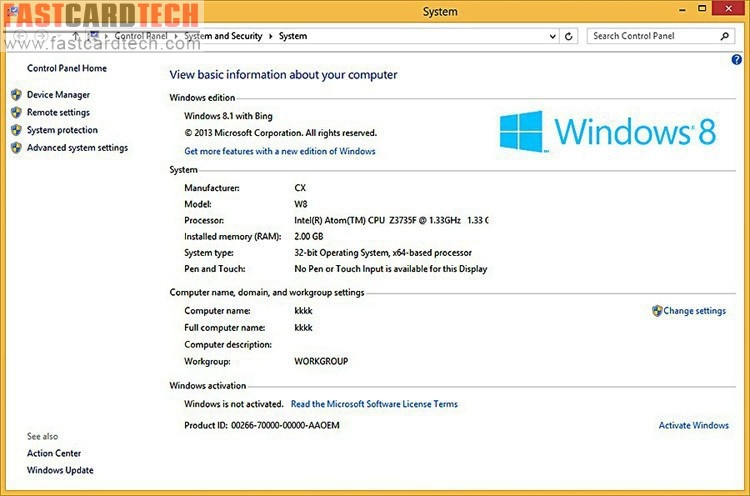
Task: Click the Windows 8 logo
Action: (x=607, y=132)
